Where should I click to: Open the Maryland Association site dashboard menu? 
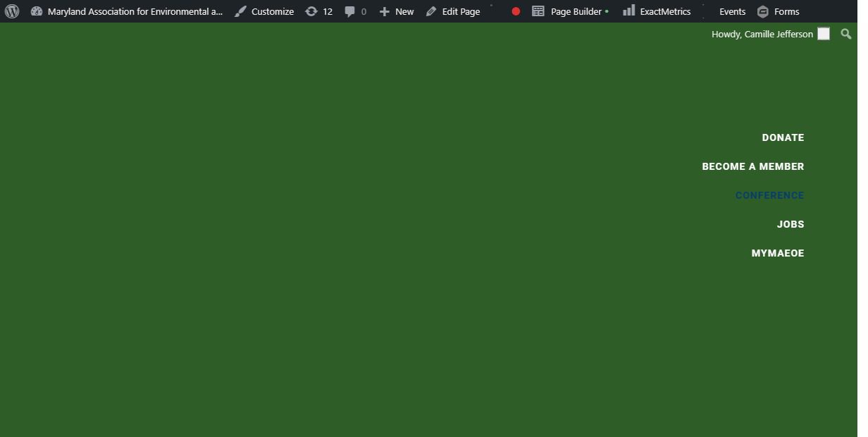(x=127, y=11)
